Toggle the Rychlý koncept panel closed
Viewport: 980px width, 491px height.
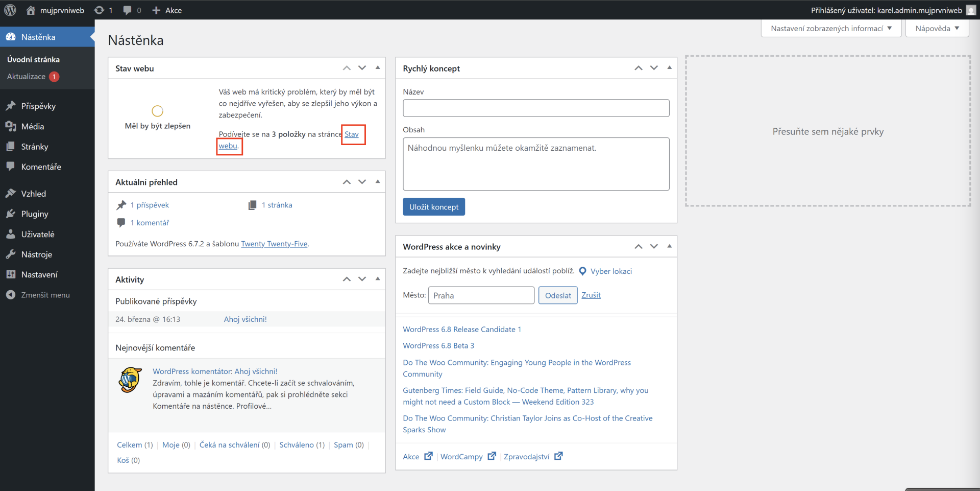(669, 68)
